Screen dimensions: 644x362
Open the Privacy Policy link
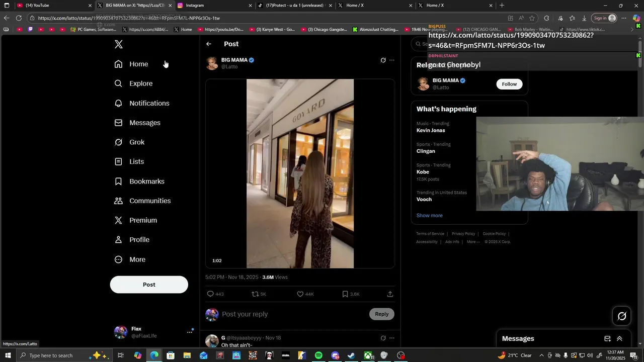coord(463,234)
